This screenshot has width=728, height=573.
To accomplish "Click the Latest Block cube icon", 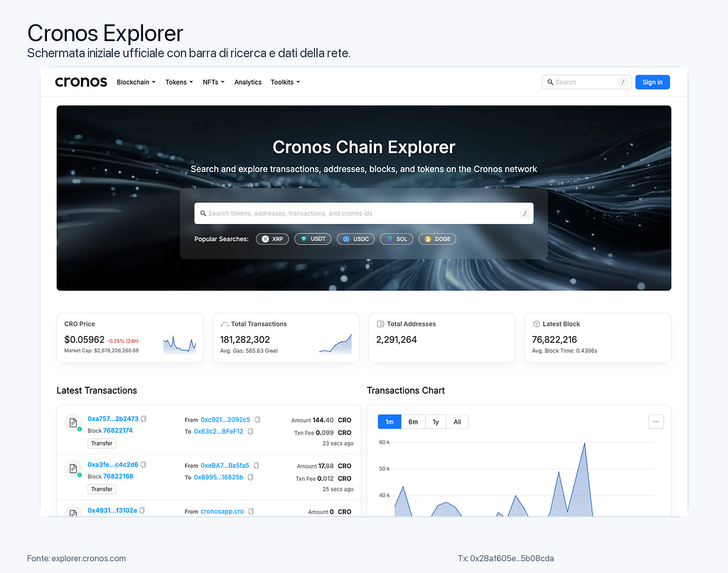I will click(x=536, y=324).
